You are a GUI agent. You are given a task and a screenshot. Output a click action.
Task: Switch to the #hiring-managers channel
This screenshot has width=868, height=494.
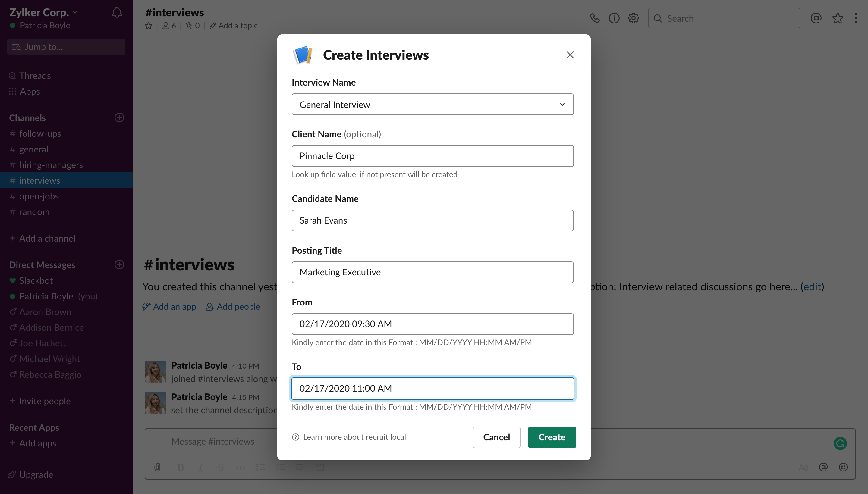[51, 165]
